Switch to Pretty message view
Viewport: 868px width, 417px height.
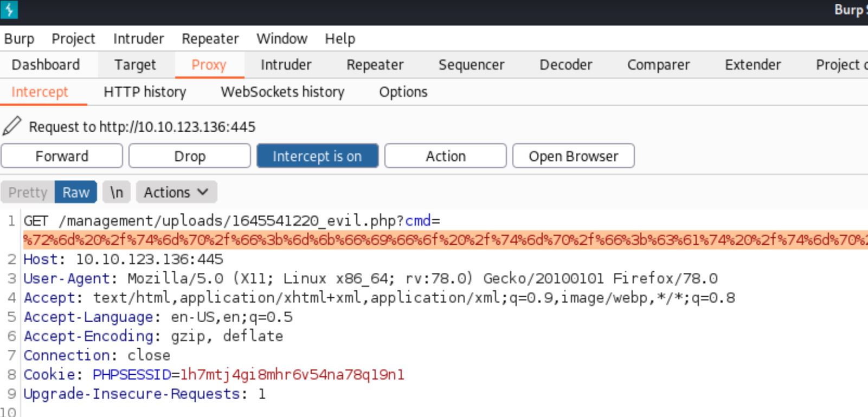[x=28, y=192]
